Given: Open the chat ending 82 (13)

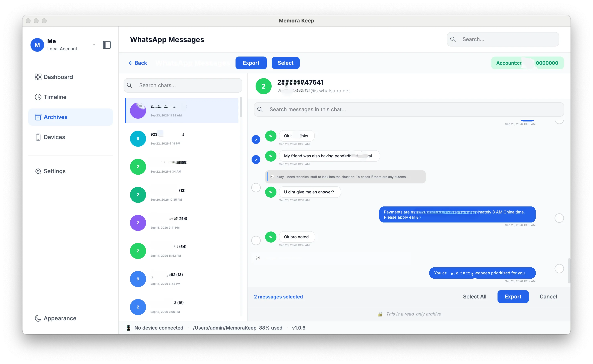Looking at the screenshot, I should coord(182,279).
